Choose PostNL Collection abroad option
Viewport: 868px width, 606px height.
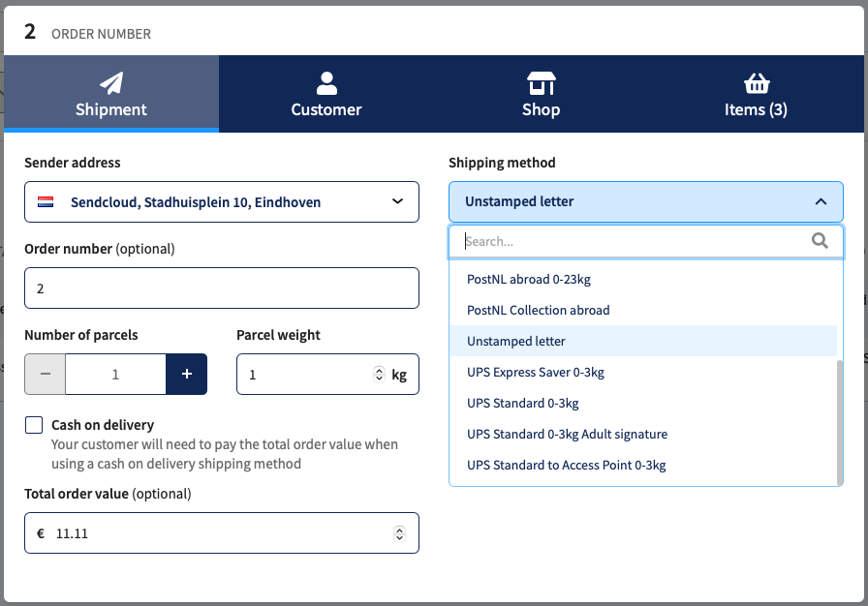[x=643, y=310]
